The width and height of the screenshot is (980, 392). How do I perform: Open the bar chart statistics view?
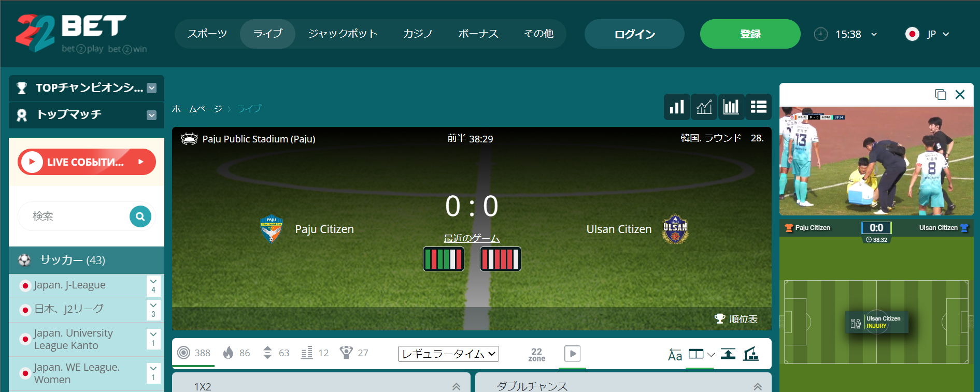[677, 107]
